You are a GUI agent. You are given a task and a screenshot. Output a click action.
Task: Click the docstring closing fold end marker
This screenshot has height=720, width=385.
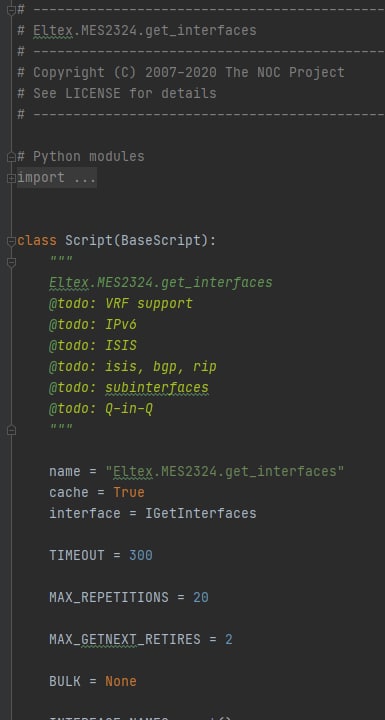click(11, 430)
